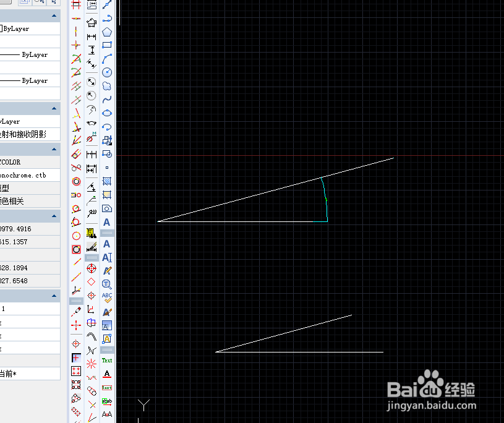Viewport: 504px width, 423px height.
Task: Select the Rectangle draw tool
Action: pos(107,45)
